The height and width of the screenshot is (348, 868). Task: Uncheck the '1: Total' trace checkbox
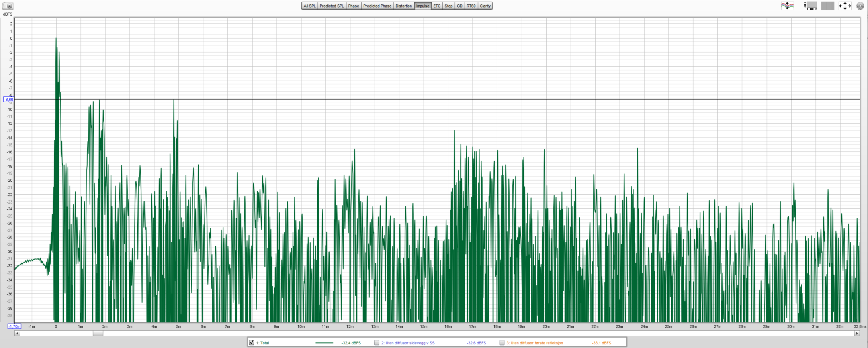(x=252, y=342)
